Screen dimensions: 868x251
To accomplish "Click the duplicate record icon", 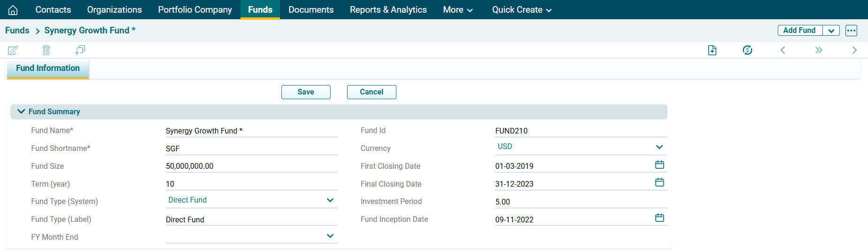I will (80, 50).
